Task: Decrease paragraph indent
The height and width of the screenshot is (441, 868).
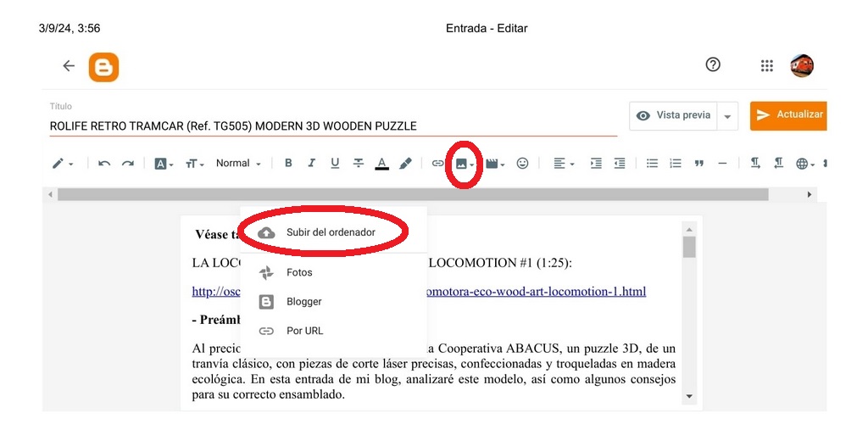Action: 620,164
